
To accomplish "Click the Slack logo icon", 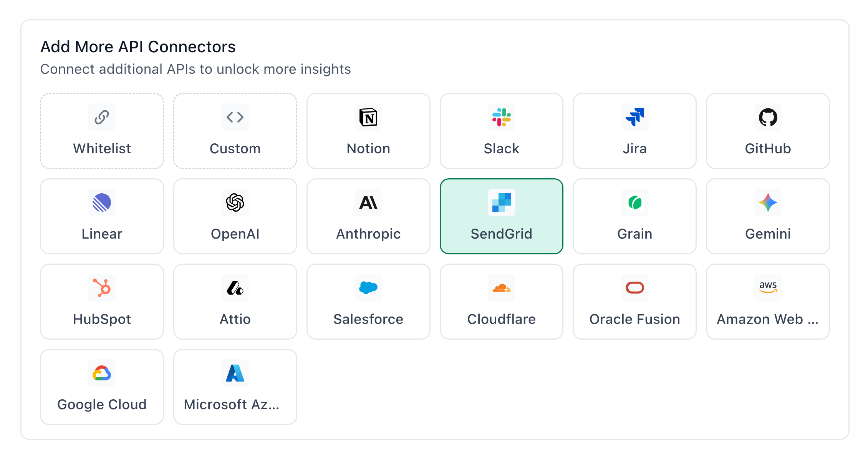I will click(x=502, y=117).
